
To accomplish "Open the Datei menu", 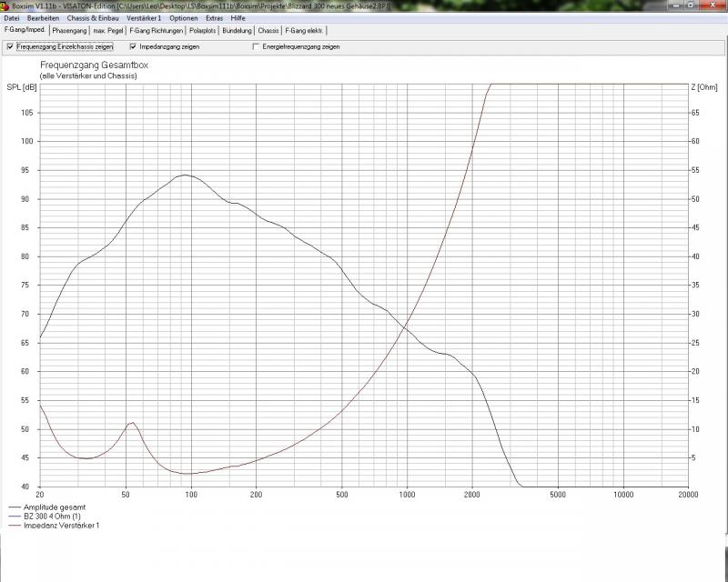I will (x=11, y=18).
